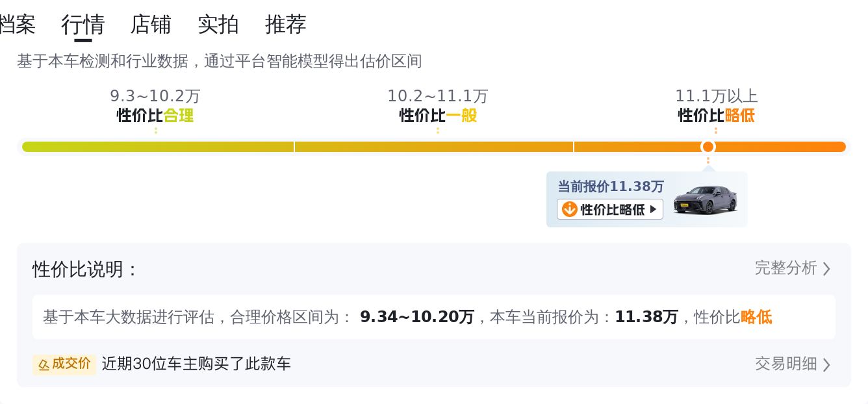Expand the chevron next to 完整分析
This screenshot has width=868, height=404.
tap(826, 269)
